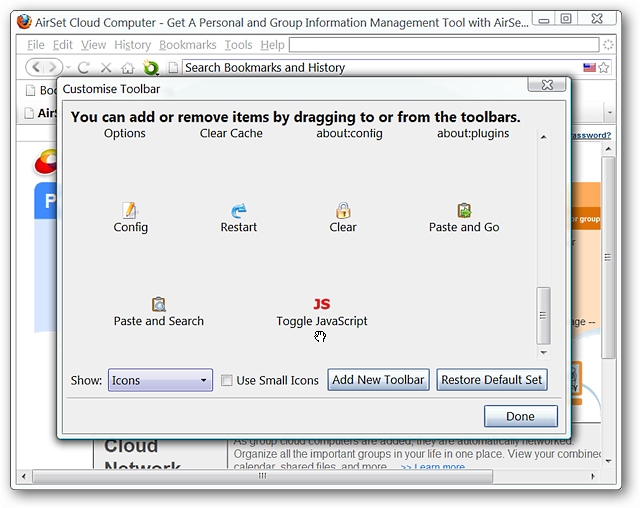The width and height of the screenshot is (640, 508).
Task: Select the Paste and Search icon
Action: point(159,304)
